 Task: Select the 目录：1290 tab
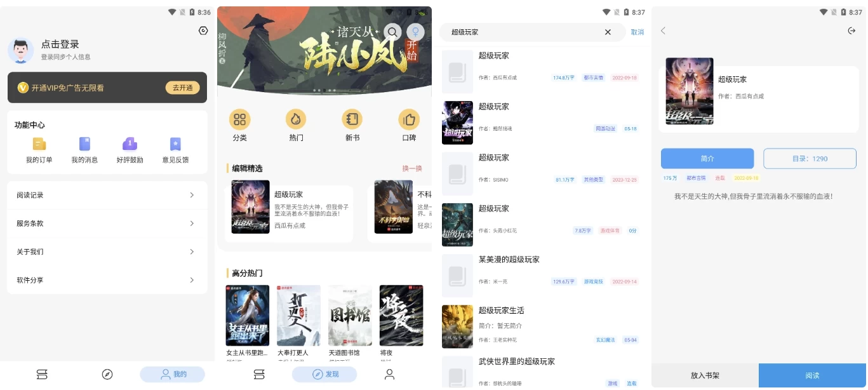pos(810,158)
